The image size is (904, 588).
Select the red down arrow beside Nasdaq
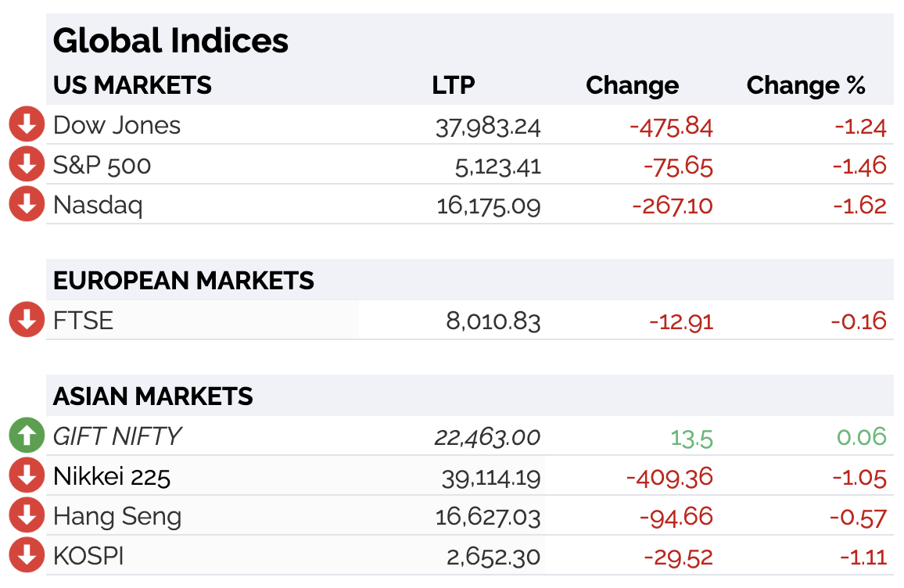click(x=27, y=203)
